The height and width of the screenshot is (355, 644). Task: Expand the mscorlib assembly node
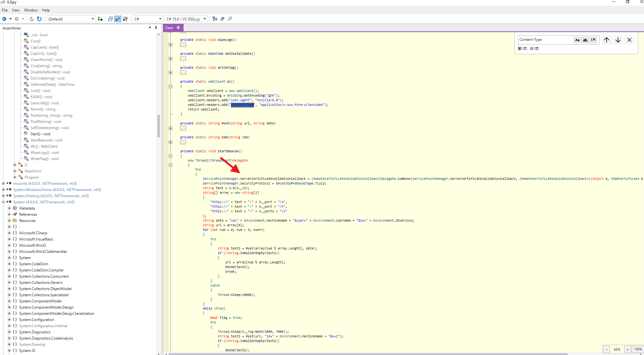(3, 184)
